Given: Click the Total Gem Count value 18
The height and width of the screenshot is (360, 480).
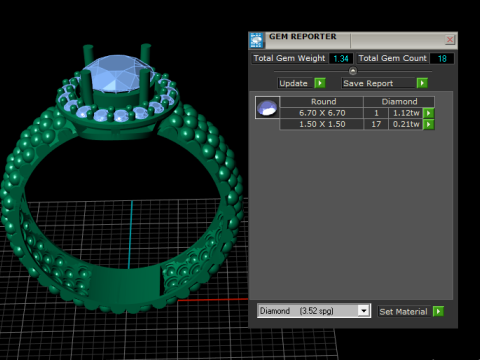Looking at the screenshot, I should [x=442, y=59].
